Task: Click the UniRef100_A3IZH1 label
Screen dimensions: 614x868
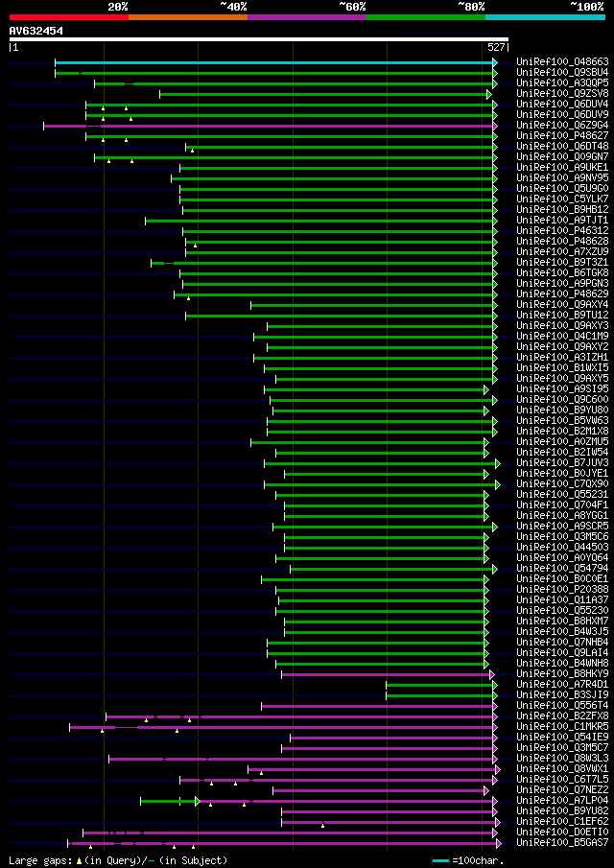Action: point(562,357)
